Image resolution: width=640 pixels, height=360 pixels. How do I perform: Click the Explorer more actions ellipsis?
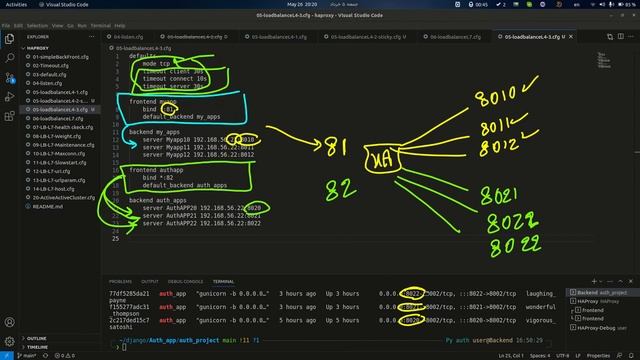click(x=91, y=37)
